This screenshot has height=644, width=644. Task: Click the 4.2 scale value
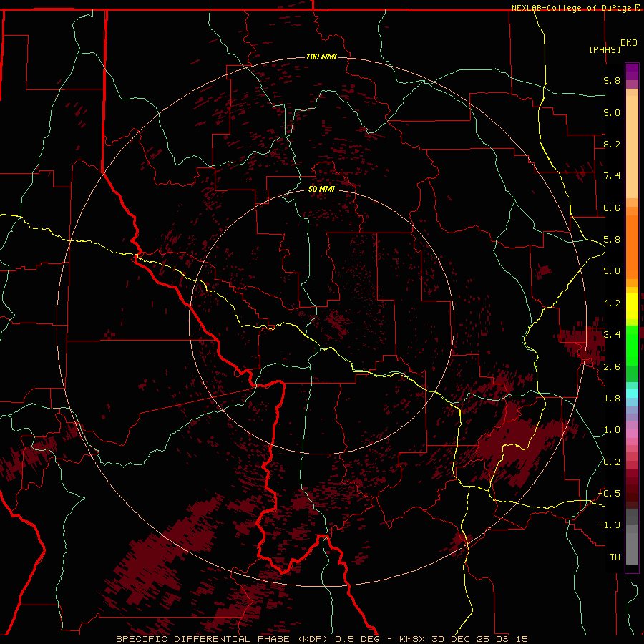pyautogui.click(x=612, y=303)
